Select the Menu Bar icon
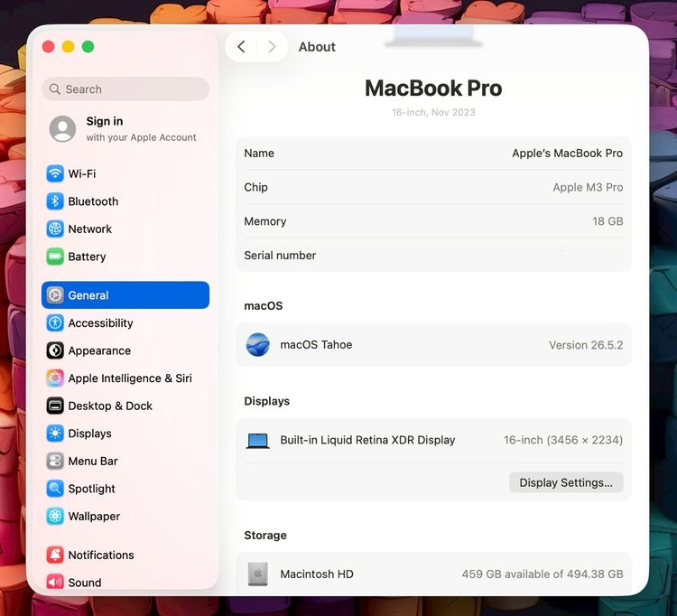 point(55,461)
